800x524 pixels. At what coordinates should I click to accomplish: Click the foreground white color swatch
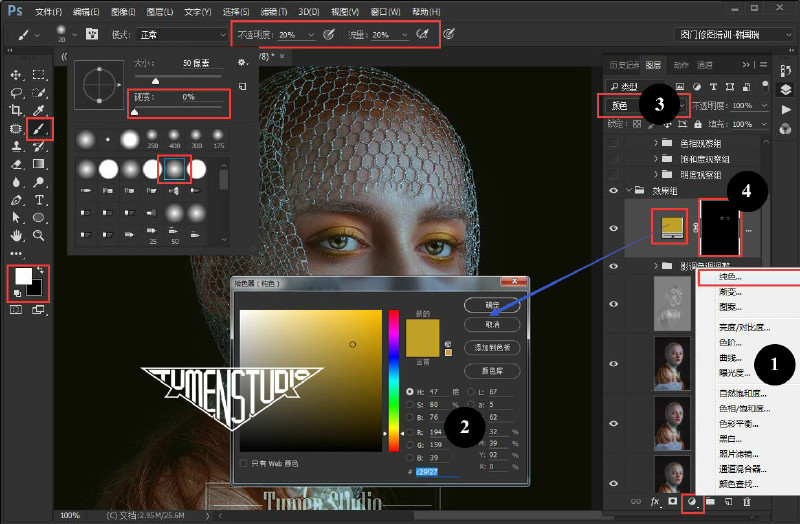click(x=23, y=276)
